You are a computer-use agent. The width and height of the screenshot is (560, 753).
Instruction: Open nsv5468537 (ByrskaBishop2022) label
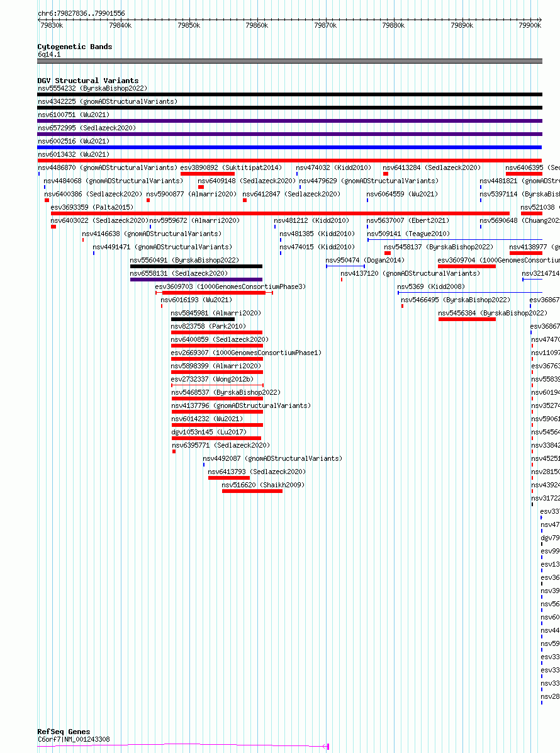click(x=226, y=392)
